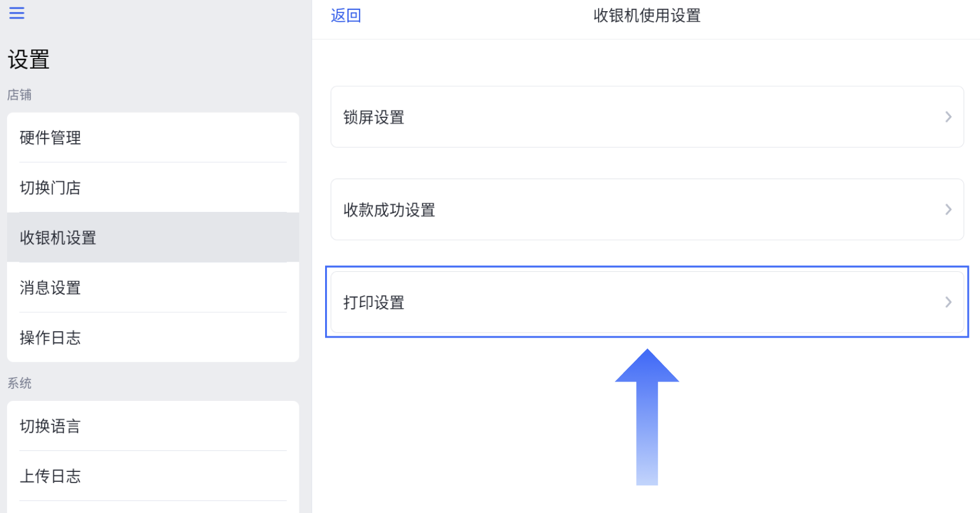
Task: Click the 店铺 section label
Action: click(19, 95)
